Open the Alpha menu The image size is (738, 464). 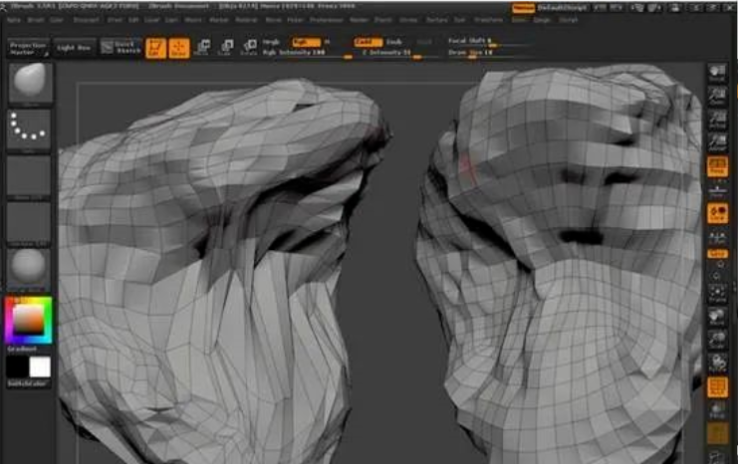pyautogui.click(x=14, y=20)
